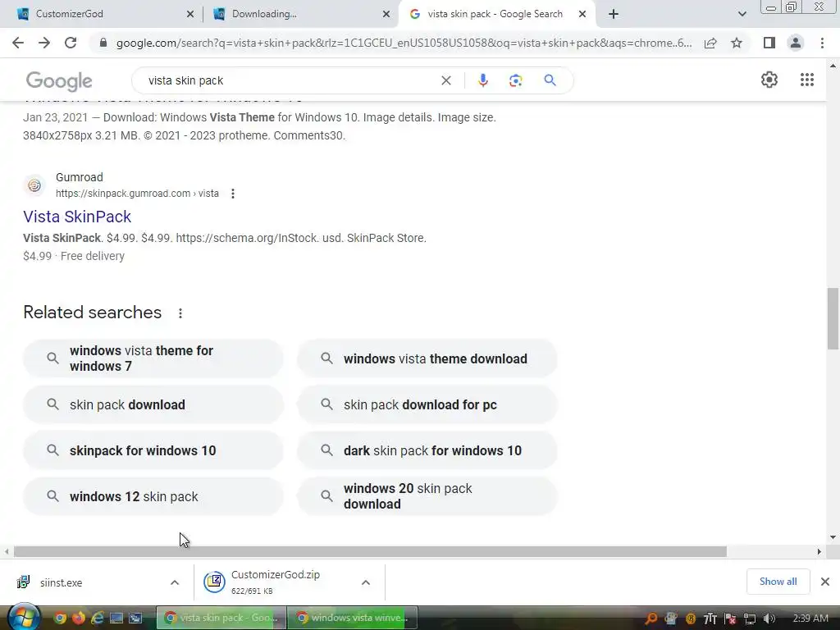The height and width of the screenshot is (630, 840).
Task: Search skin pack download for pc
Action: pyautogui.click(x=427, y=404)
